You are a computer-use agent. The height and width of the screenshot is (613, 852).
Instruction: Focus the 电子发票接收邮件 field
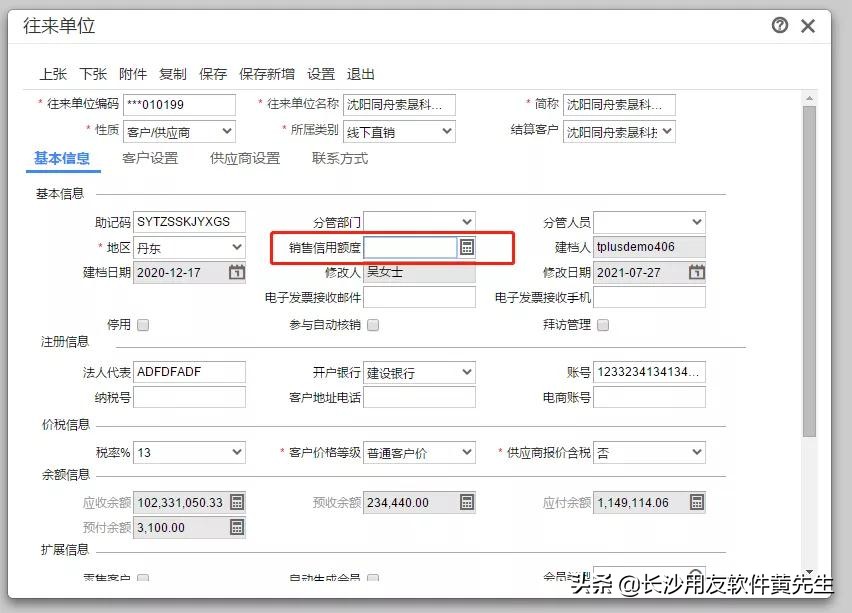[x=419, y=297]
